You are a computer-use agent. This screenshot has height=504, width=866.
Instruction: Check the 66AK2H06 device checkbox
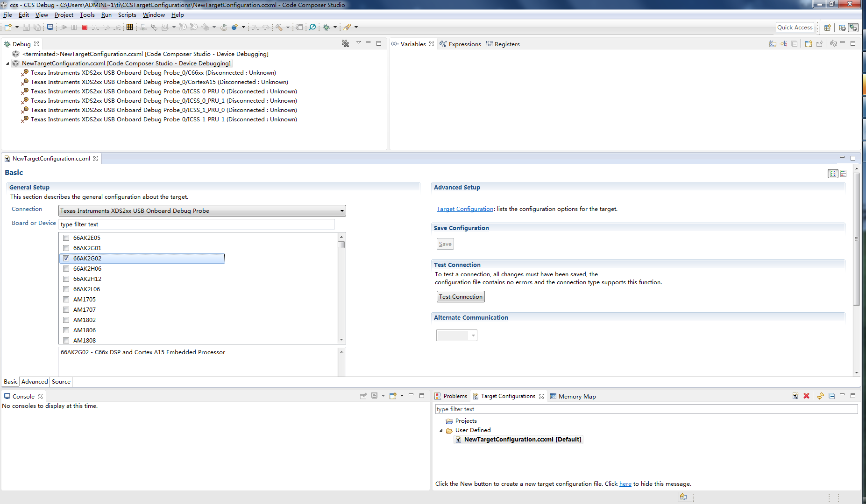(66, 269)
